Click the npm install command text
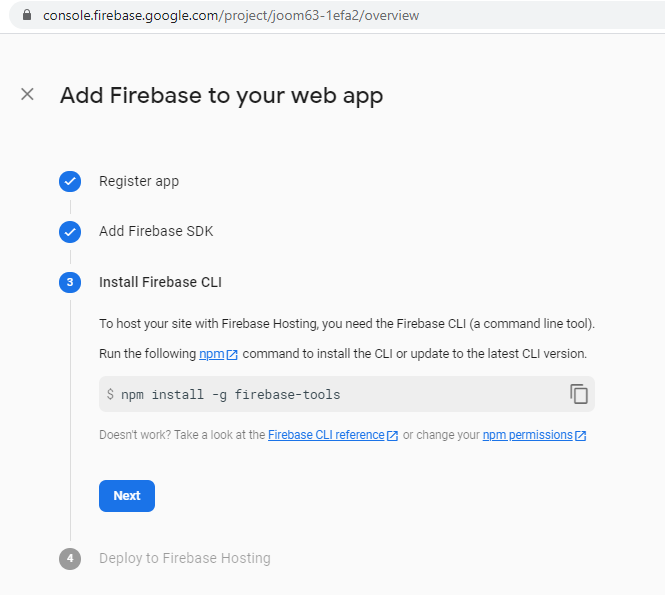 (x=230, y=394)
